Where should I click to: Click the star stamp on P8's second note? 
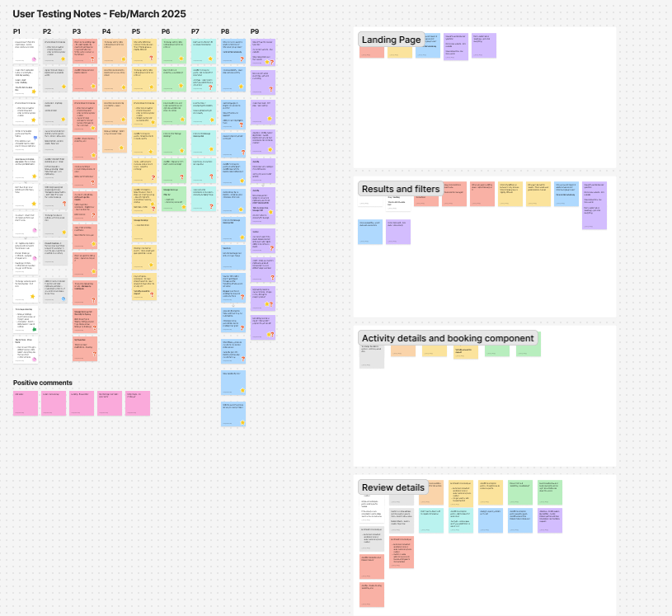pyautogui.click(x=242, y=87)
